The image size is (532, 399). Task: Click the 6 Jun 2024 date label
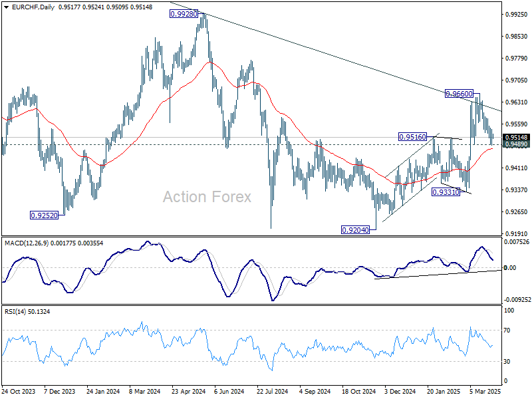tap(229, 391)
